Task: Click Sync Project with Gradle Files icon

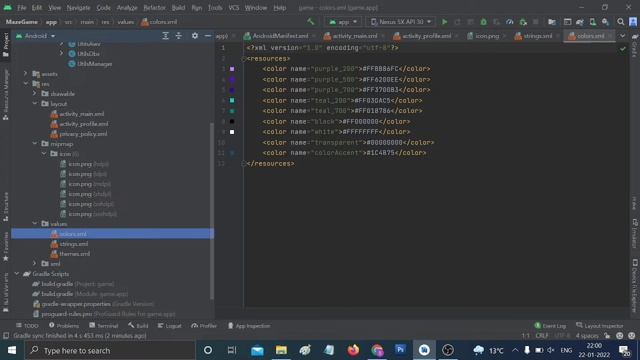Action: [580, 22]
